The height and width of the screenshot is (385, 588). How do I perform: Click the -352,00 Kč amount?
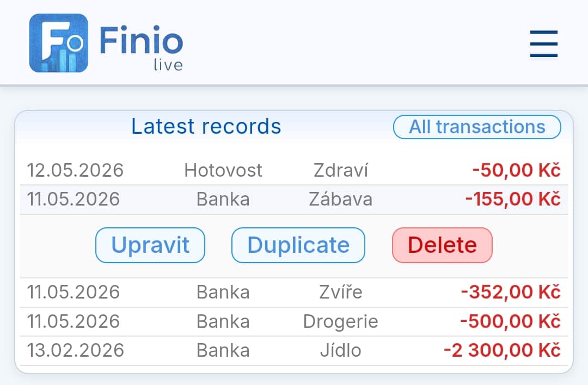point(511,292)
